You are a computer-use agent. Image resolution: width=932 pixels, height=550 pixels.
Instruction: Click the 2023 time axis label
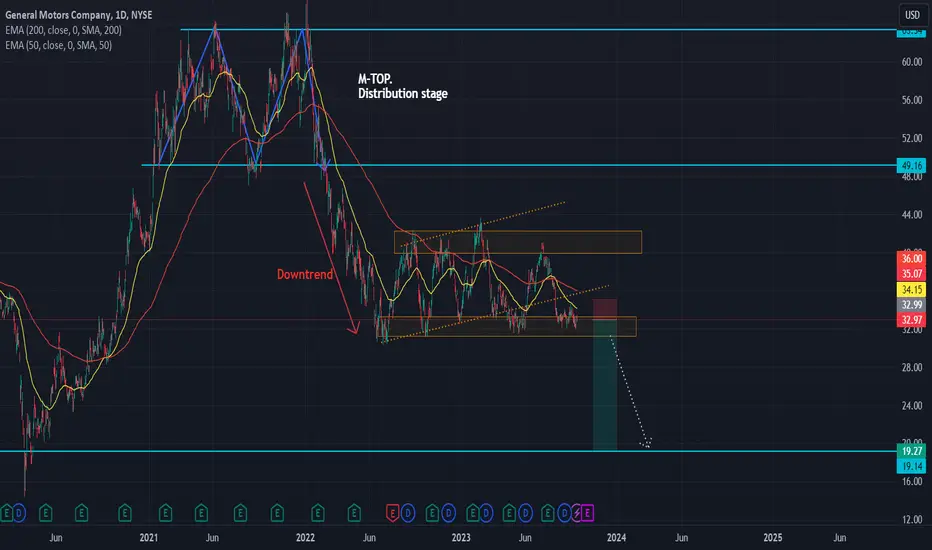pos(461,538)
